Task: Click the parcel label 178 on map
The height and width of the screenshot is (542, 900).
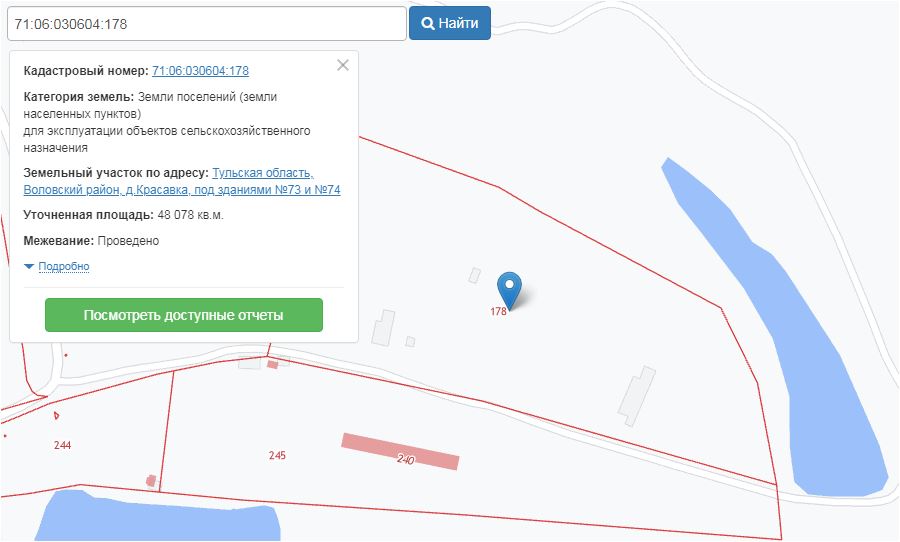Action: (498, 311)
